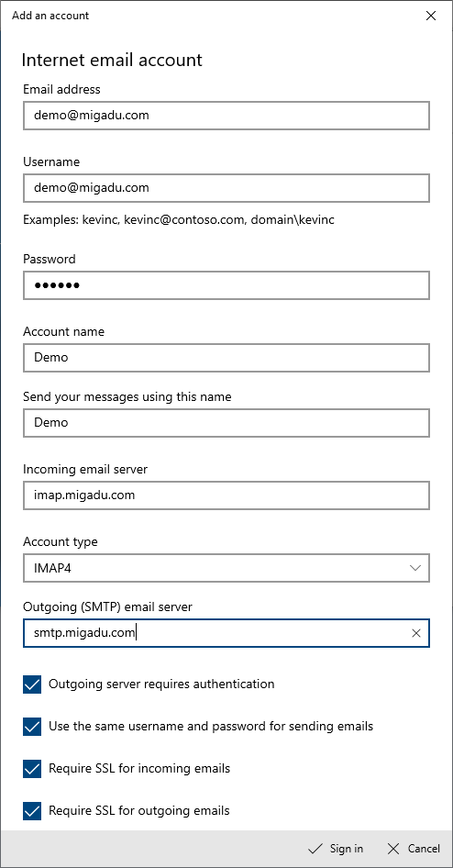The image size is (453, 868).
Task: Click the Internet email account heading
Action: coord(112,60)
